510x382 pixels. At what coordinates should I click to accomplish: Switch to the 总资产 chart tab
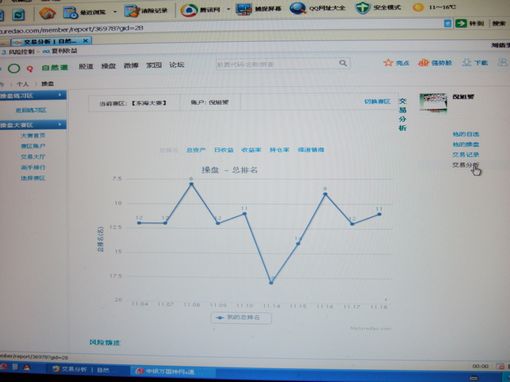pyautogui.click(x=196, y=150)
